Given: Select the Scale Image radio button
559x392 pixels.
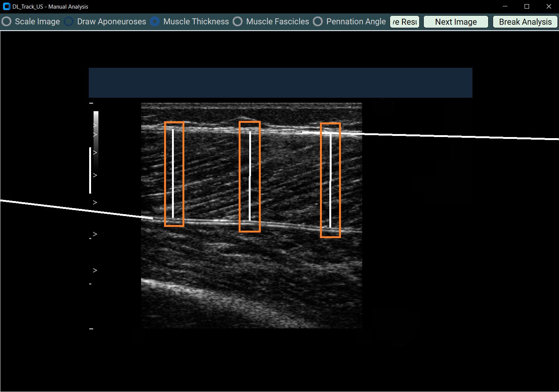Looking at the screenshot, I should click(x=6, y=22).
